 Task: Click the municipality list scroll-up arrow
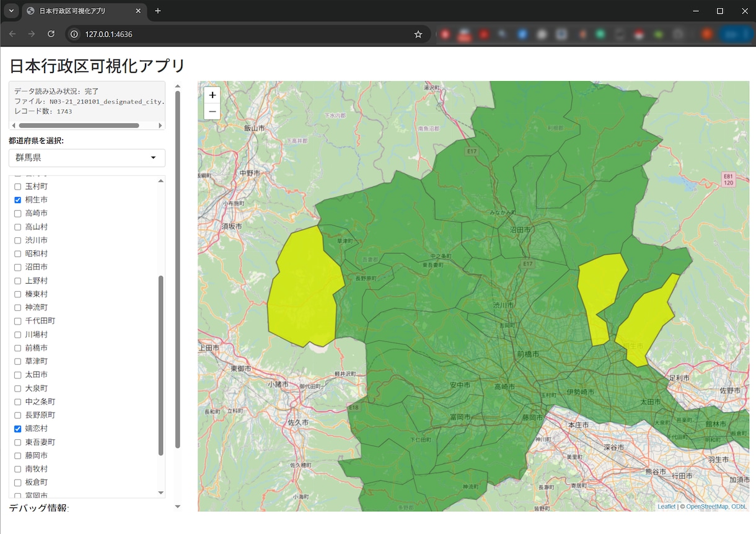[x=161, y=180]
